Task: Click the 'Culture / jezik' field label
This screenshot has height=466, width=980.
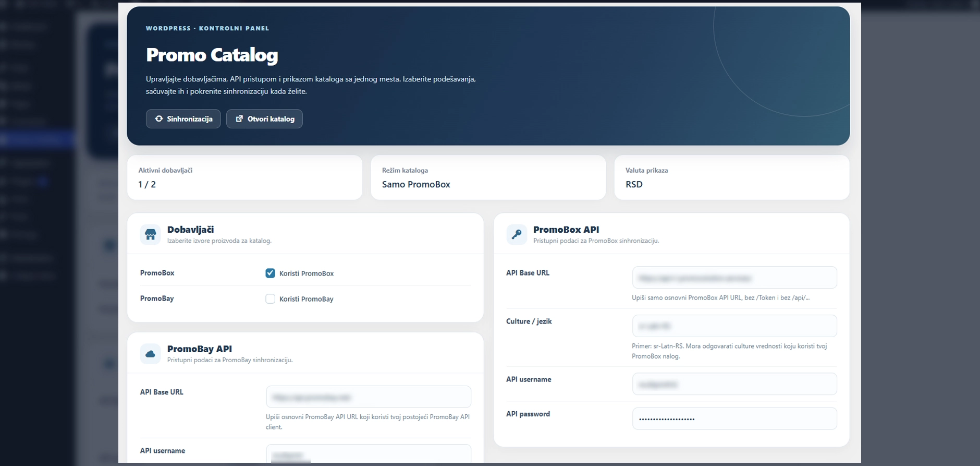Action: click(x=529, y=321)
